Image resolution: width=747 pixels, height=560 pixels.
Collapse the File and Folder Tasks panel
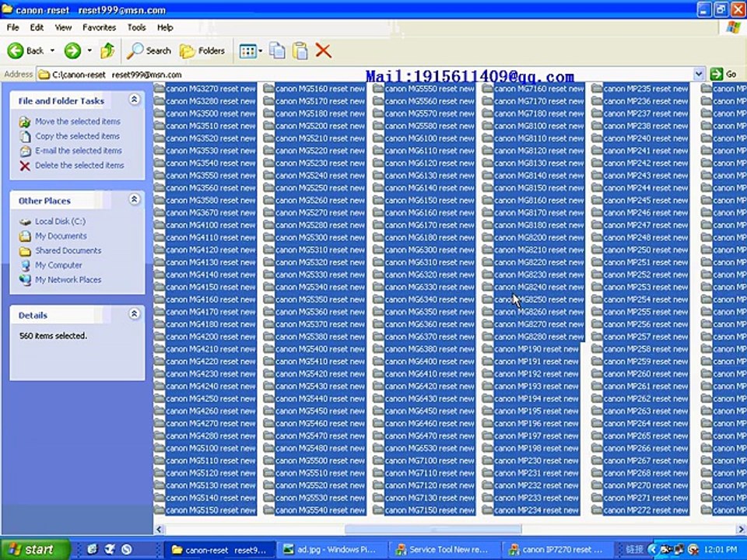tap(135, 99)
